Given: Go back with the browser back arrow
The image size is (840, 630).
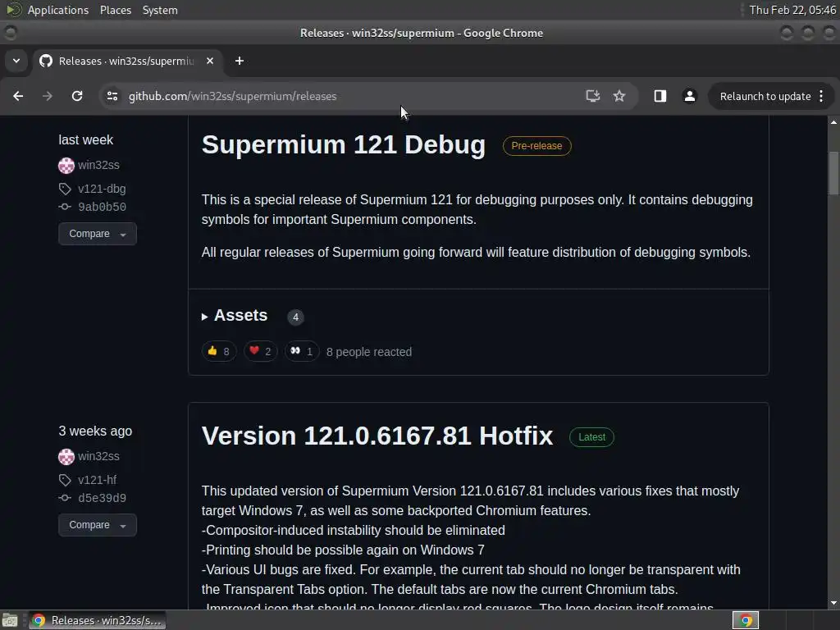Looking at the screenshot, I should point(18,96).
